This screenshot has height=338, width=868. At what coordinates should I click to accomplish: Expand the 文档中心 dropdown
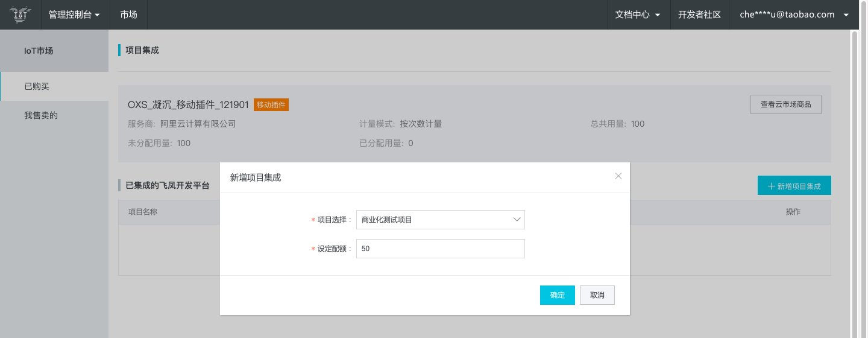(x=638, y=14)
